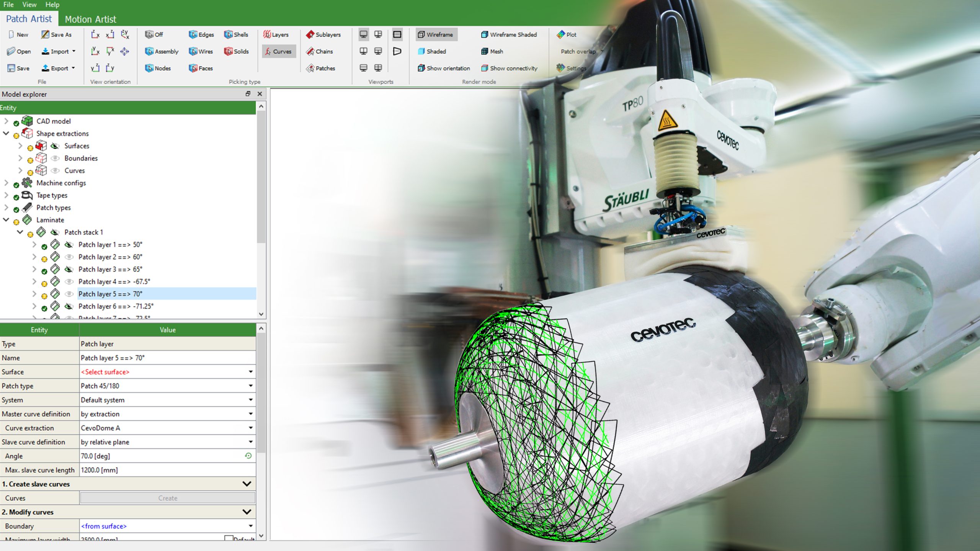
Task: Select Assembly picking type
Action: 162,51
